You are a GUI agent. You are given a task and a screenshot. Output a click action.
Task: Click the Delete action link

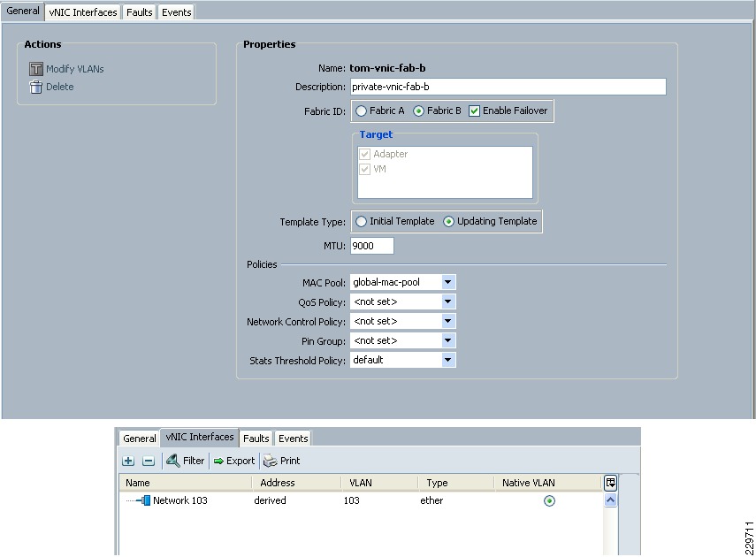(x=60, y=87)
